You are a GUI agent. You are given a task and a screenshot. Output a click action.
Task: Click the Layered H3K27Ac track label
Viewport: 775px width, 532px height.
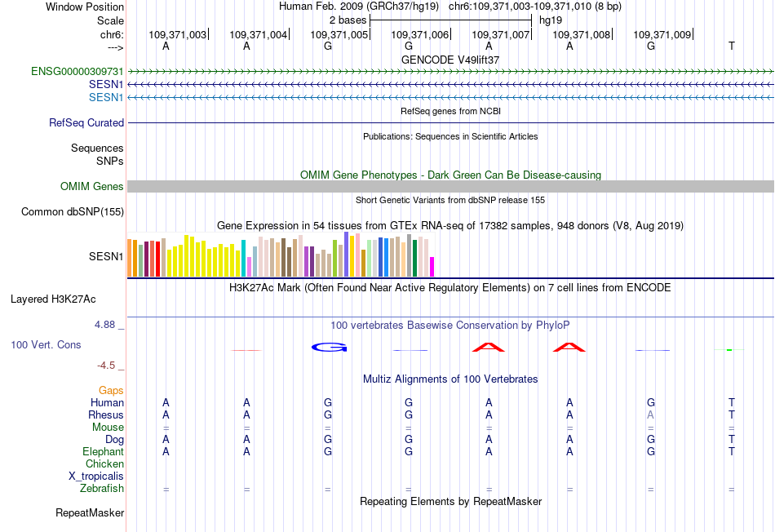click(x=53, y=299)
